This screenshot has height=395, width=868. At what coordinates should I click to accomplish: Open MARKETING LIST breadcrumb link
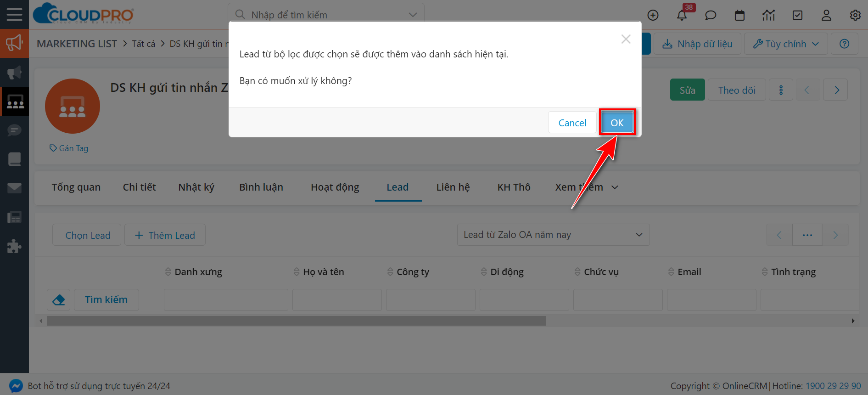click(x=77, y=44)
